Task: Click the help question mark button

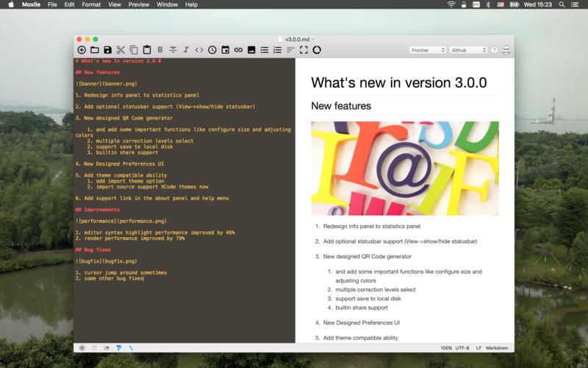Action: tap(494, 50)
